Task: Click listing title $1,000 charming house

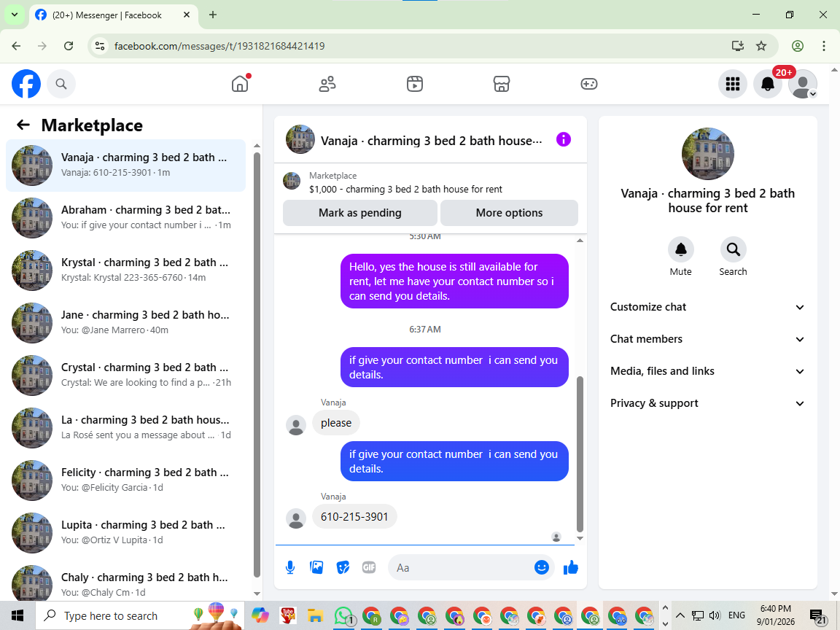Action: 405,189
